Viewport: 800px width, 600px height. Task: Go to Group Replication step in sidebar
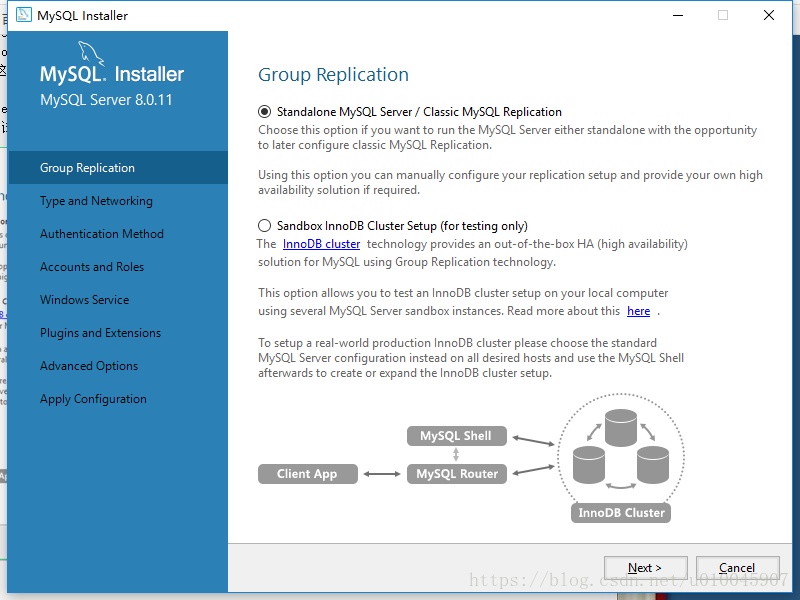[x=118, y=168]
